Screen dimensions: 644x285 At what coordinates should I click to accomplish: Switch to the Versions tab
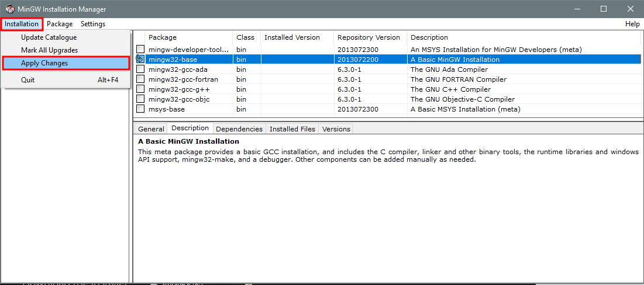pos(336,128)
